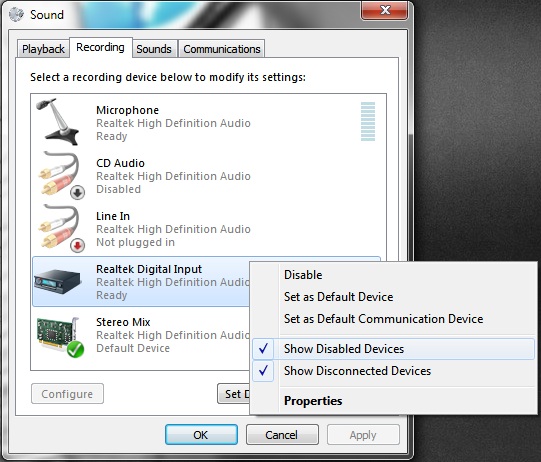Toggle Show Disconnected Devices checkmark
Viewport: 541px width, 462px height.
pos(263,371)
